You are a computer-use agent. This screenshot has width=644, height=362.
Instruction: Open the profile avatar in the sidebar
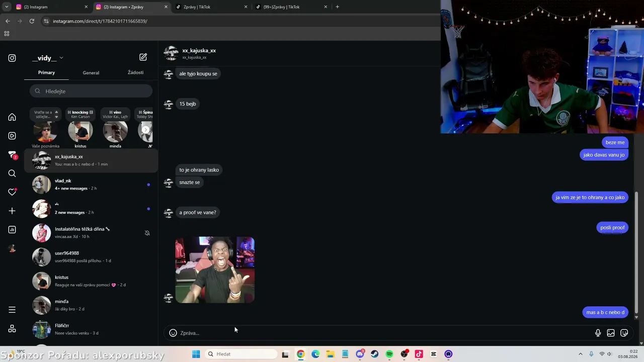pos(12,248)
